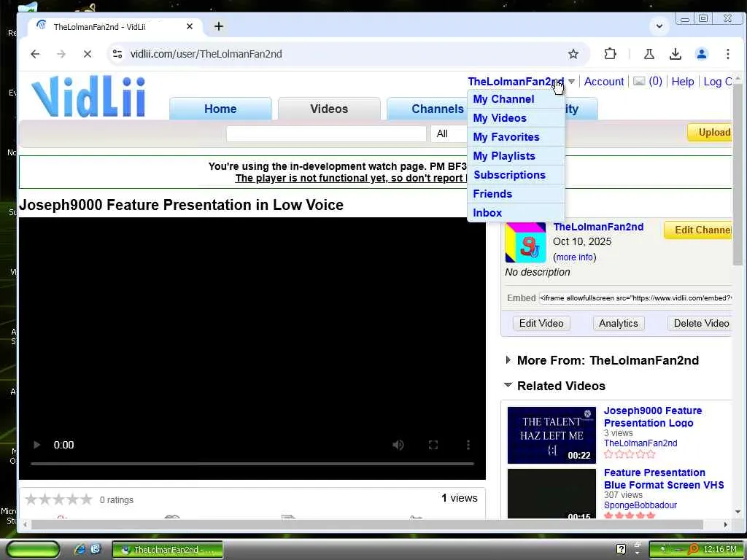Mute the video player volume
747x560 pixels.
[398, 445]
